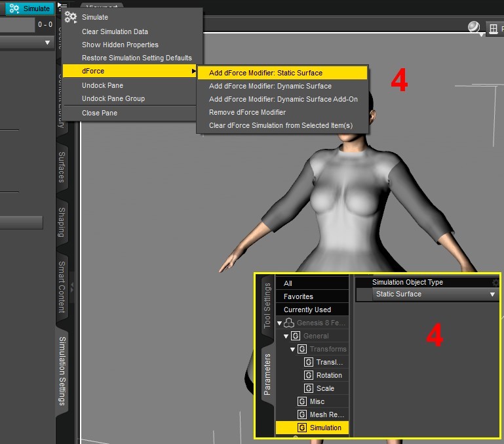
Task: Collapse the Genesis 8 Female node
Action: tap(280, 323)
